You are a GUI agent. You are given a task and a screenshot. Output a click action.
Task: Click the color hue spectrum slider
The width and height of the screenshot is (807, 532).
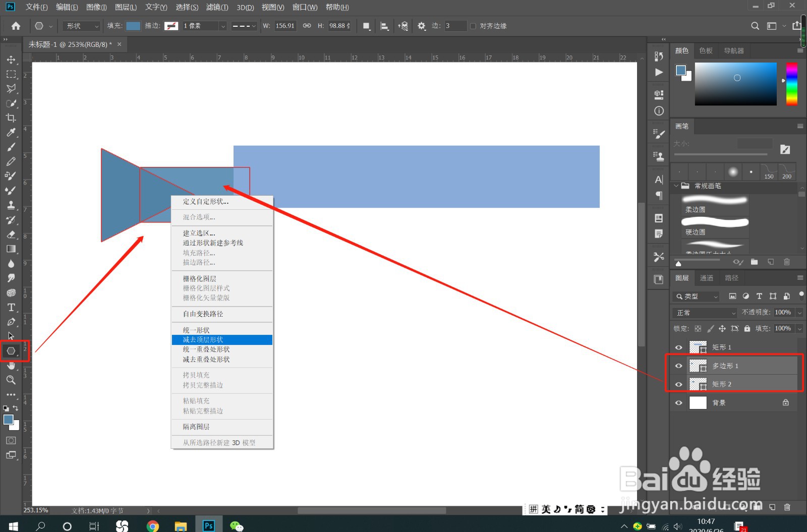point(792,84)
